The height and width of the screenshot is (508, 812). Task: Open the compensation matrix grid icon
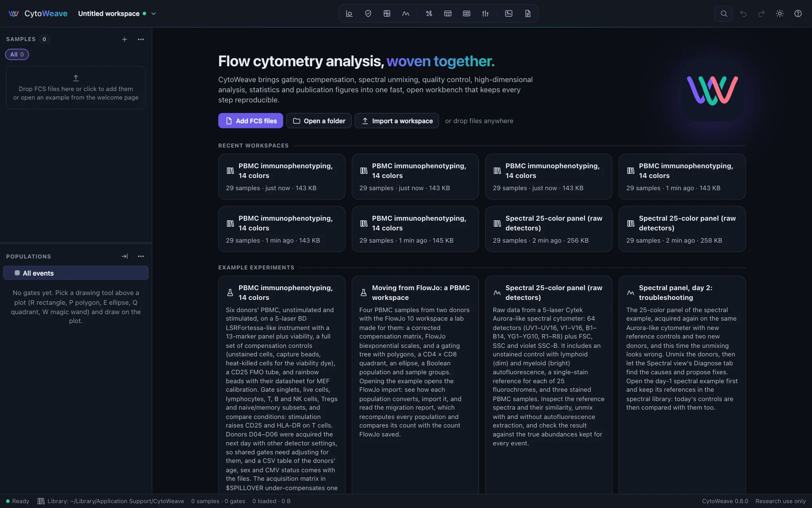tap(387, 13)
